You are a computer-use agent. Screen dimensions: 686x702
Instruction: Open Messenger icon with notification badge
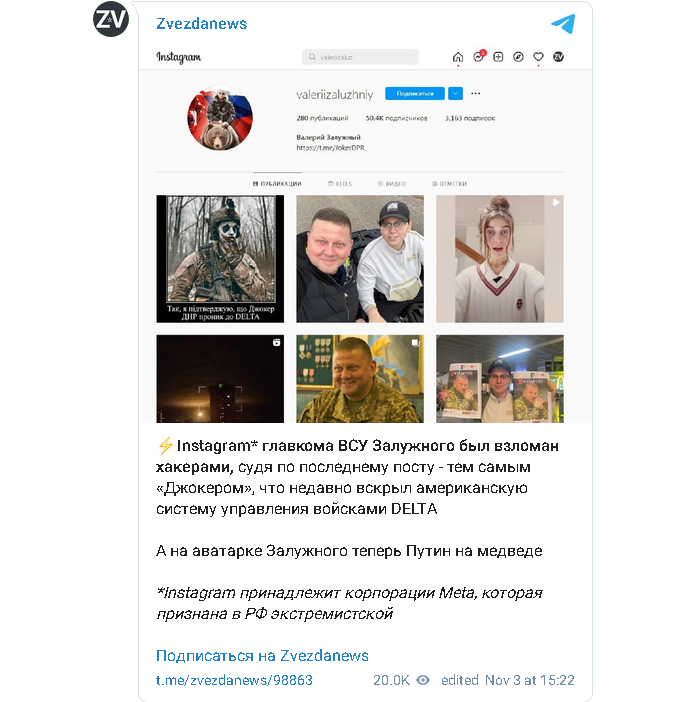[x=479, y=56]
